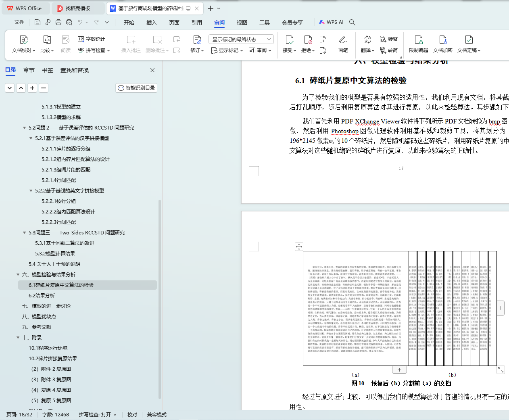Go to 6.2结果分析 in outline
509x420 pixels.
[42, 296]
